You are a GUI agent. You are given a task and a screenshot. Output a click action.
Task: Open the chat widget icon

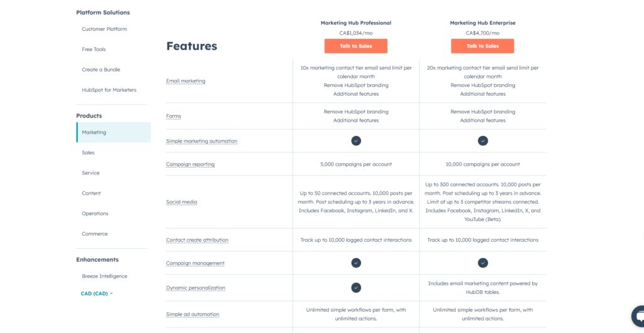coord(638,316)
